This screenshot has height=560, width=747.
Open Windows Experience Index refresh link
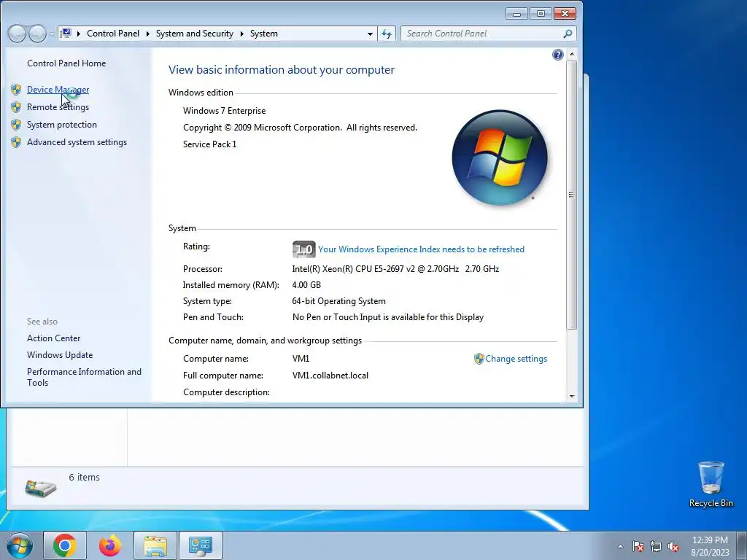coord(421,249)
